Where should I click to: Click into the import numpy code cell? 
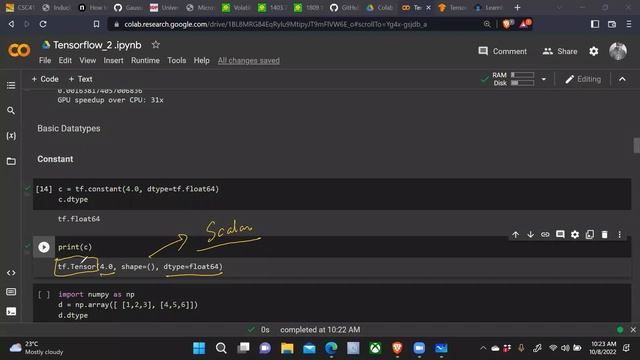(332, 304)
